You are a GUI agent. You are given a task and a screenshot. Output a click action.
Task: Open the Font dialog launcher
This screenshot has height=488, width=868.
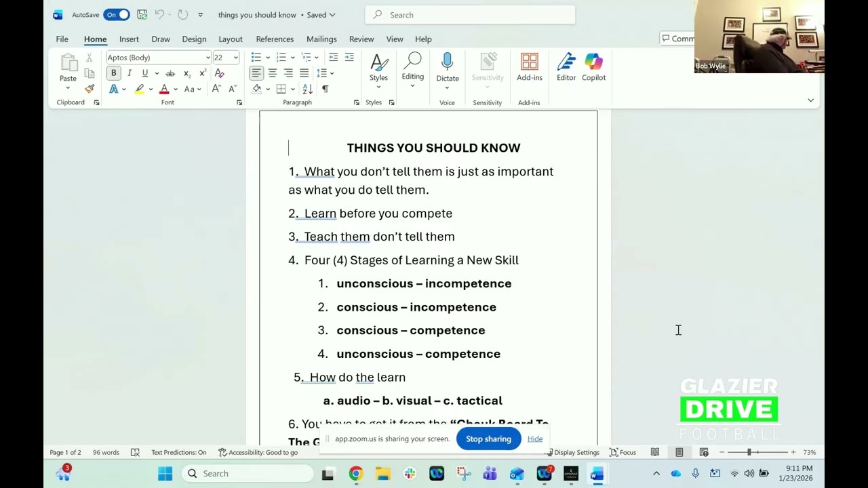pyautogui.click(x=239, y=102)
